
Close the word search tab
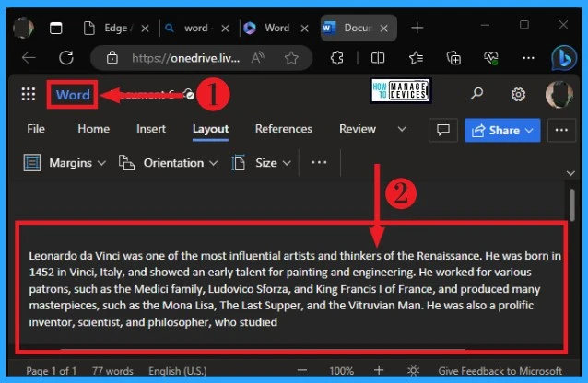coord(225,29)
